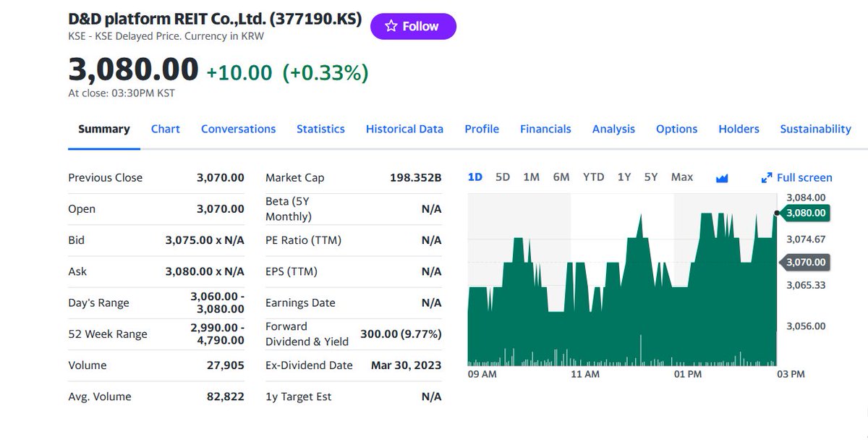Open the Historical Data tab

(x=404, y=129)
